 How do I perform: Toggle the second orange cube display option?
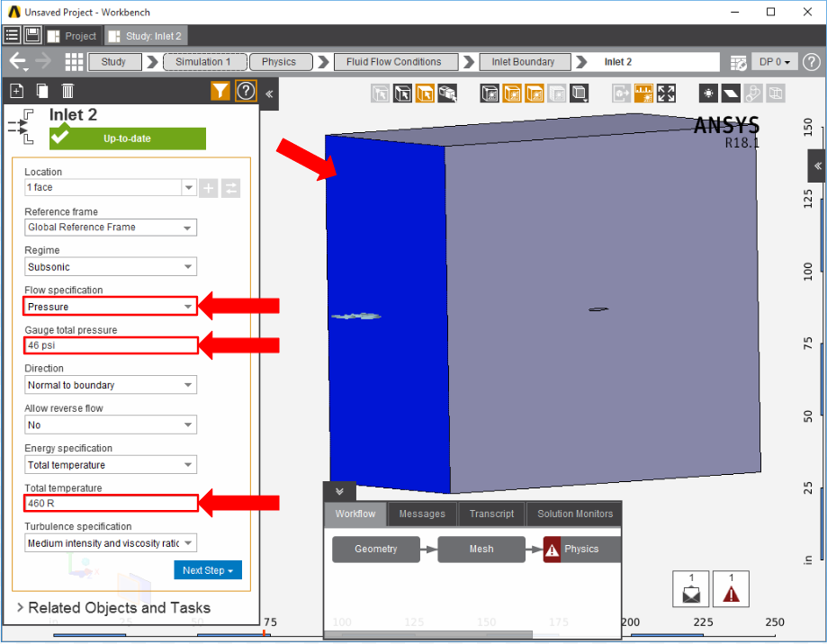tap(535, 94)
